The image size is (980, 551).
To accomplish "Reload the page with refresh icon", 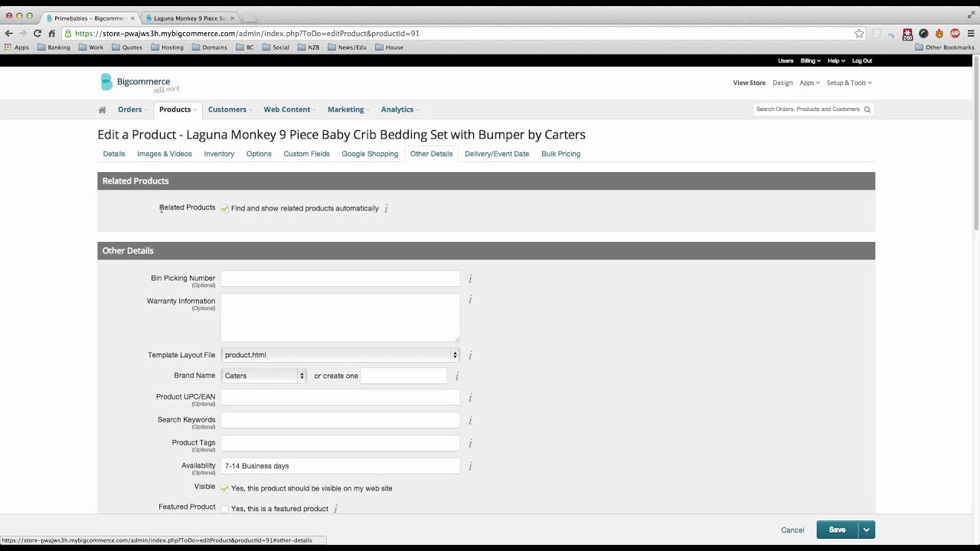I will [x=37, y=34].
